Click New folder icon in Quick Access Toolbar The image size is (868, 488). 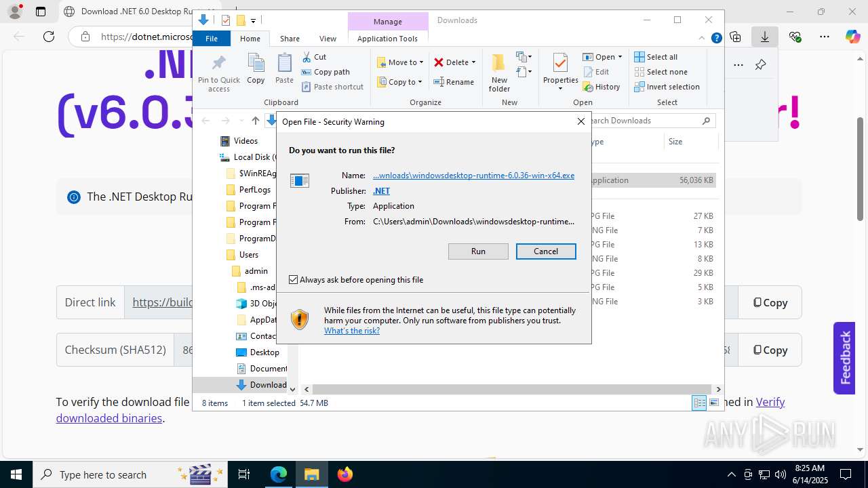pos(240,20)
